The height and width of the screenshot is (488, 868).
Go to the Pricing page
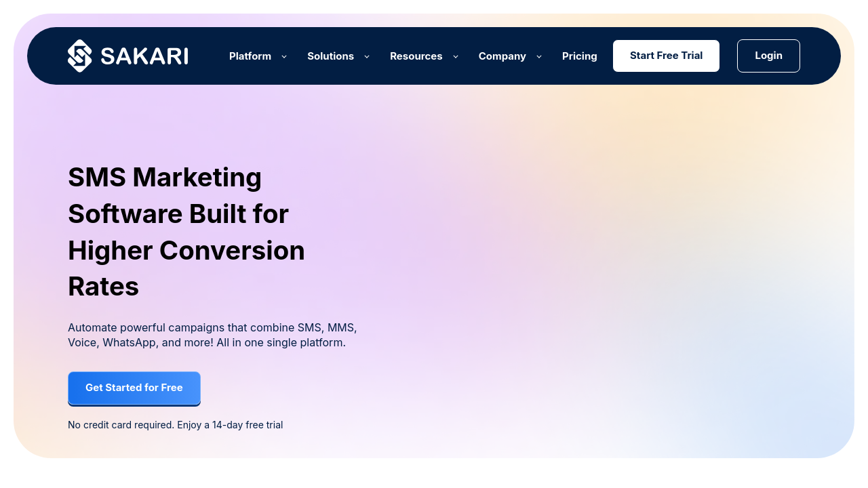(x=579, y=56)
